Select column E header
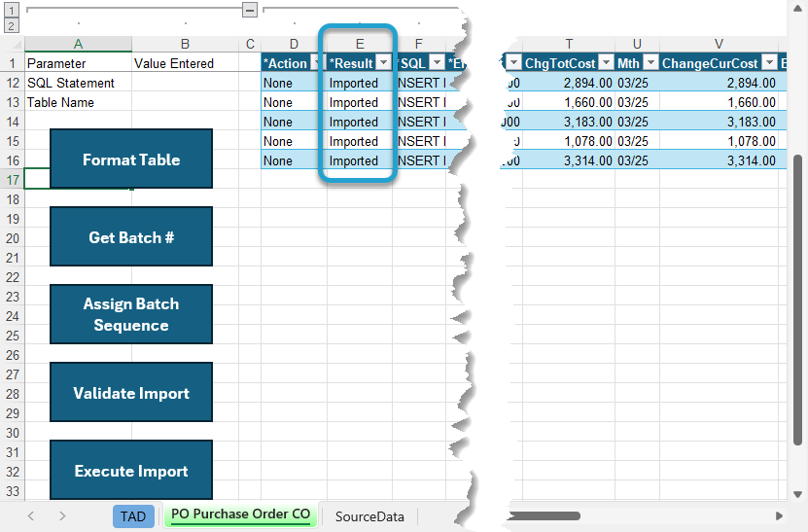This screenshot has height=532, width=808. coord(360,44)
